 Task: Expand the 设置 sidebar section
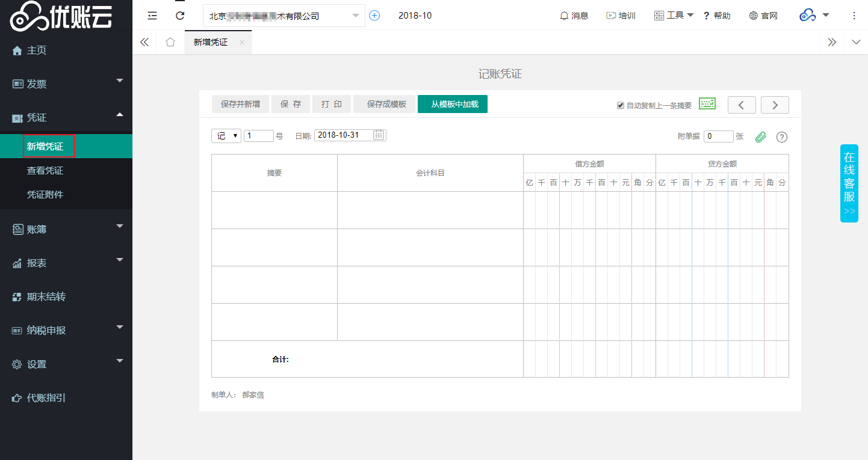click(66, 364)
